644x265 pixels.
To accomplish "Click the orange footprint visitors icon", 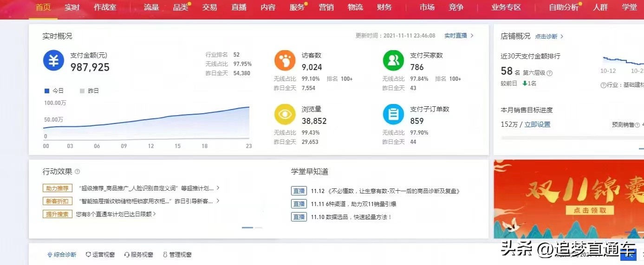I will (x=285, y=61).
